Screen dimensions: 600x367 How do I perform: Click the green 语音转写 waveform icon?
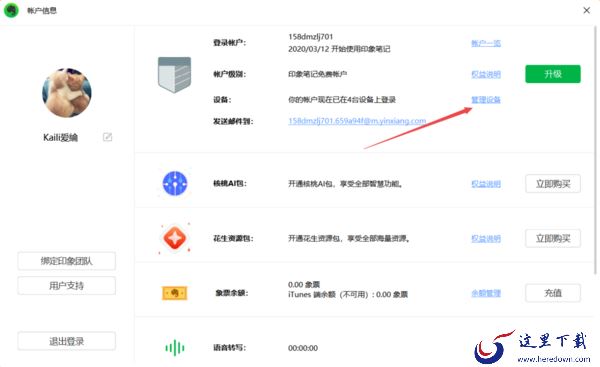(x=174, y=347)
